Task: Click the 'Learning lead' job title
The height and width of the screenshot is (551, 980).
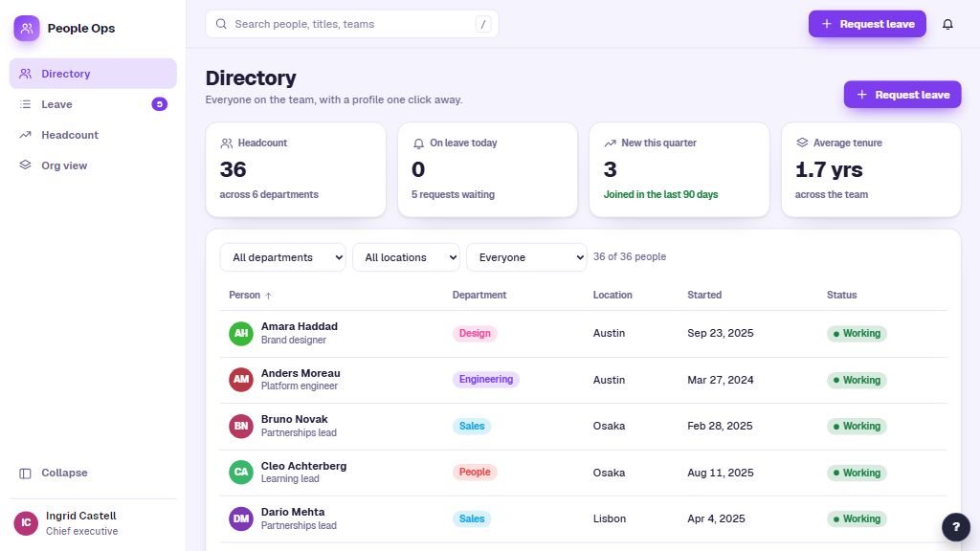Action: pos(290,478)
